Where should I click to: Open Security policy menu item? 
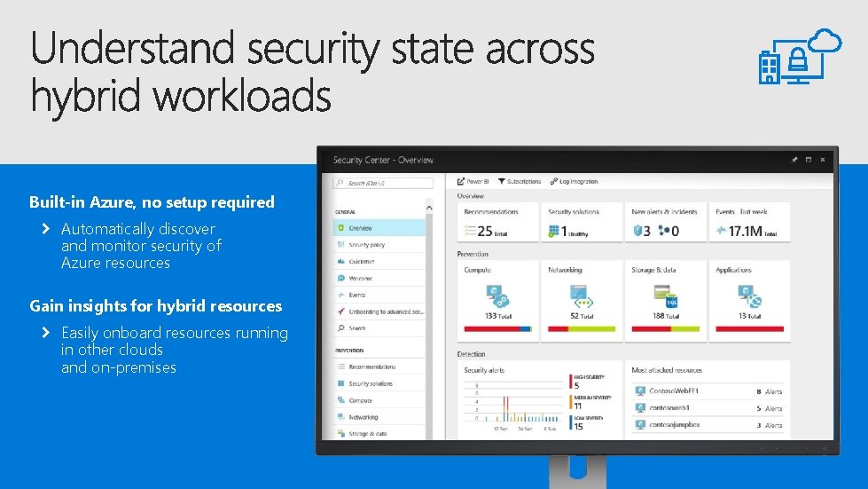379,244
